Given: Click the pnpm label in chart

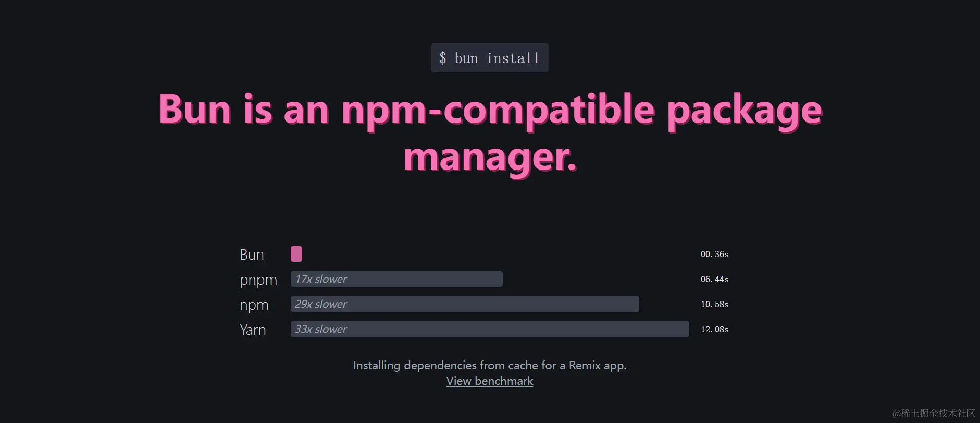Looking at the screenshot, I should click(x=258, y=280).
